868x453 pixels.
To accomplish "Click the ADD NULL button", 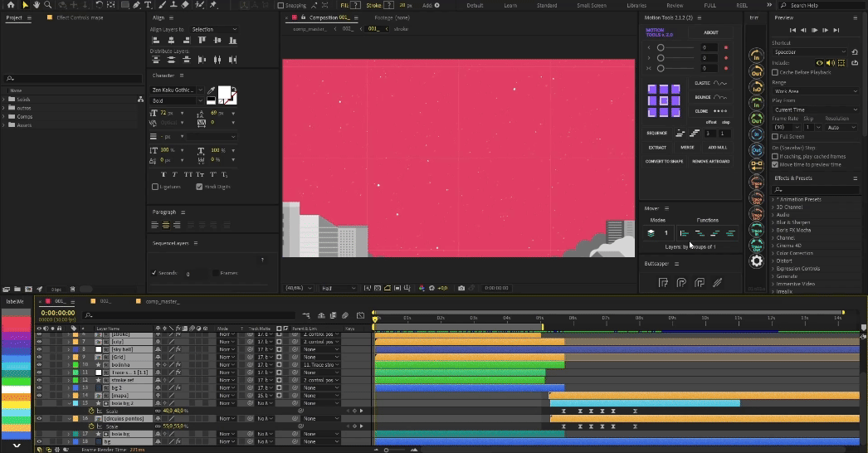I will click(718, 148).
